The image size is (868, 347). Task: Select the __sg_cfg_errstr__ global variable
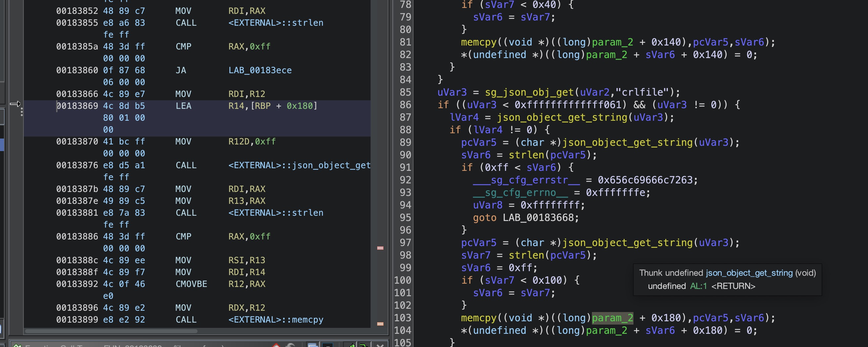[x=526, y=180]
